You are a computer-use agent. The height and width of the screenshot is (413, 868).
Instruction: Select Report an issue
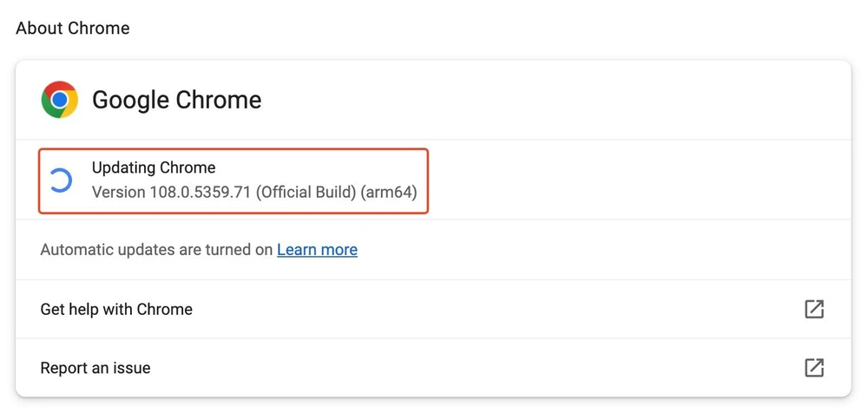[95, 368]
